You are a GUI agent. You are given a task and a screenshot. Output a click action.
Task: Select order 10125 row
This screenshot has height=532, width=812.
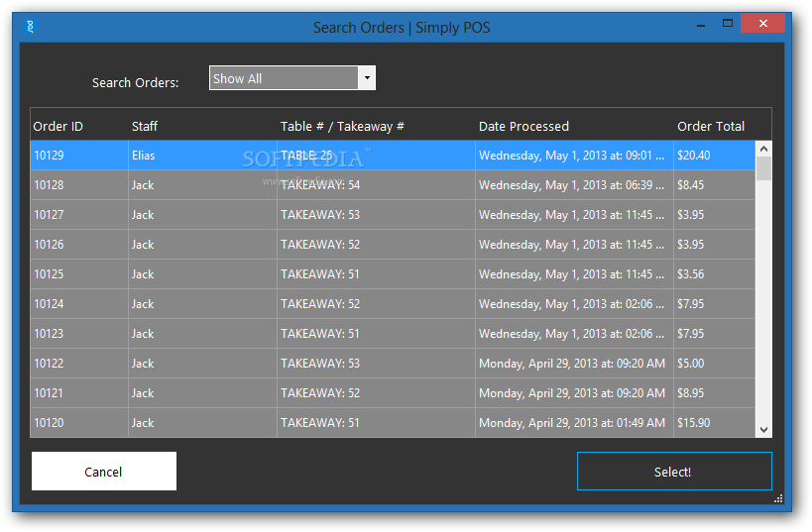click(393, 274)
